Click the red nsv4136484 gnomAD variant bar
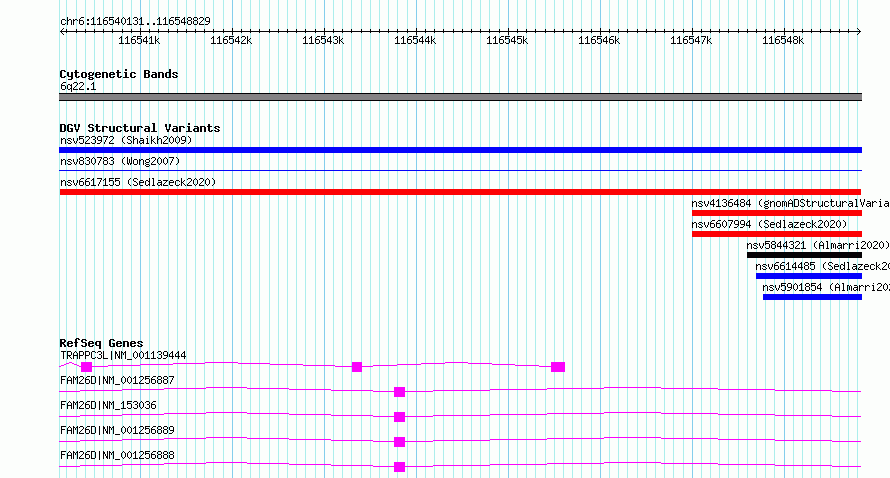Image resolution: width=890 pixels, height=478 pixels. point(776,213)
